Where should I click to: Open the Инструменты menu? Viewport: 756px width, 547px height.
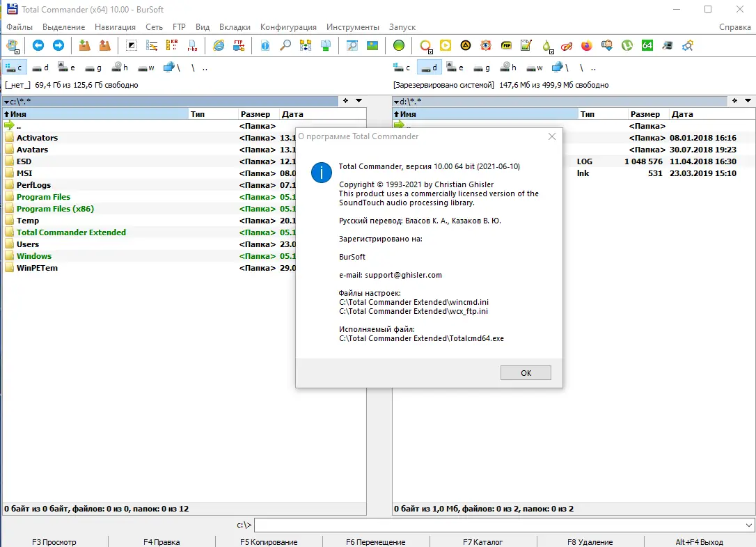(x=353, y=27)
